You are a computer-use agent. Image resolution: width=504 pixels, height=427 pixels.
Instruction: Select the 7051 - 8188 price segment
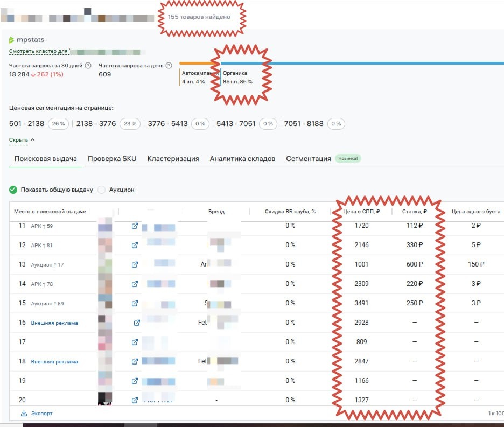point(314,124)
